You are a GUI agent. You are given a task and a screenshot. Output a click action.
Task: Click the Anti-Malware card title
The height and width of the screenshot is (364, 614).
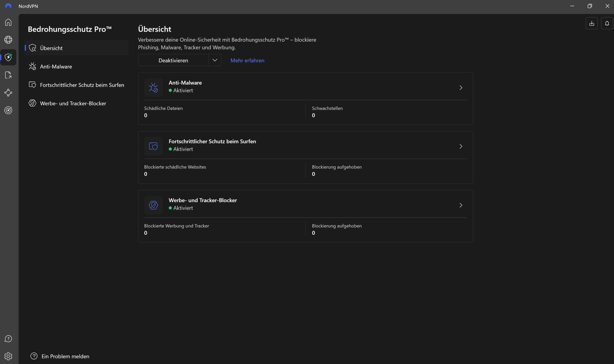click(185, 83)
